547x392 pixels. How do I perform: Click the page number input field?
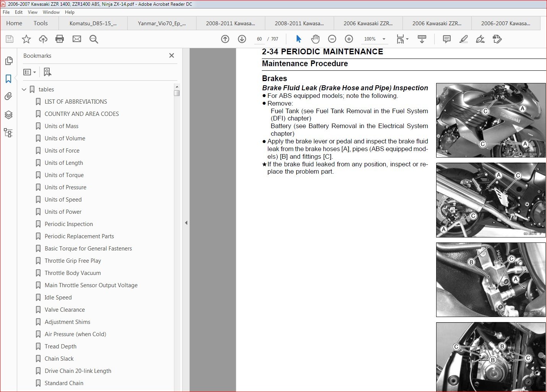[x=259, y=39]
